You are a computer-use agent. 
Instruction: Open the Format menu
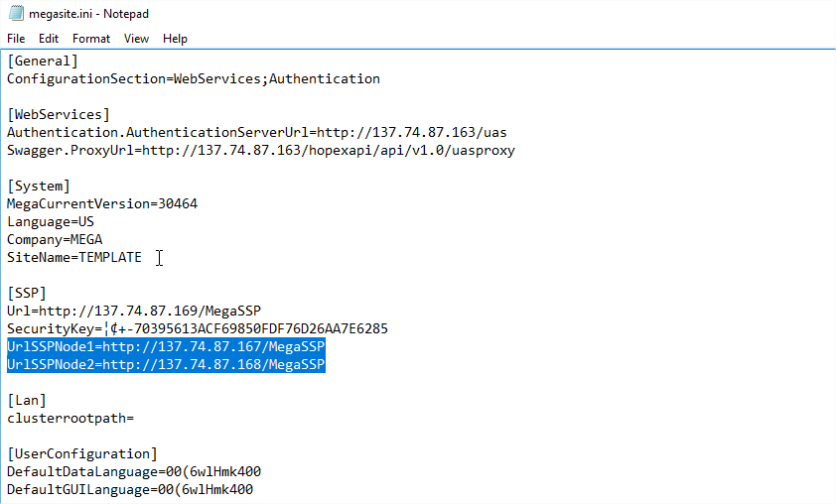tap(91, 39)
